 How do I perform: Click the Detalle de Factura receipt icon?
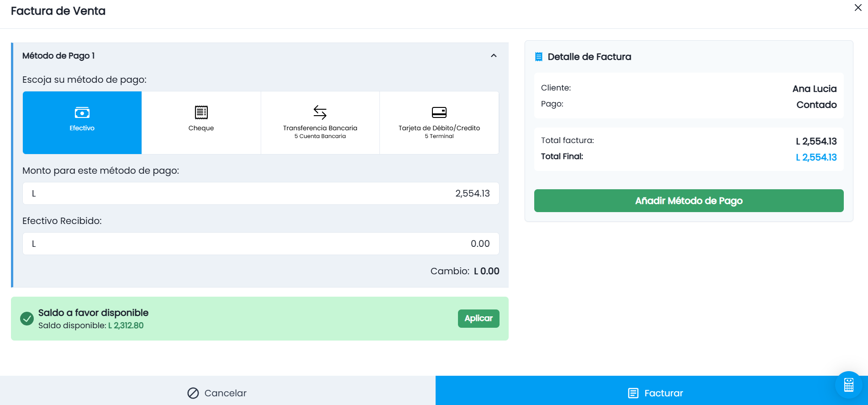click(x=539, y=57)
